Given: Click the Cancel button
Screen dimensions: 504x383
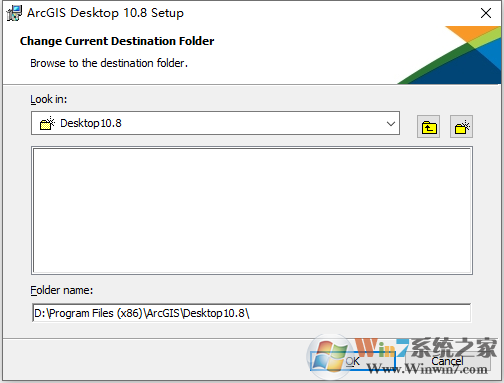Looking at the screenshot, I should click(447, 361).
